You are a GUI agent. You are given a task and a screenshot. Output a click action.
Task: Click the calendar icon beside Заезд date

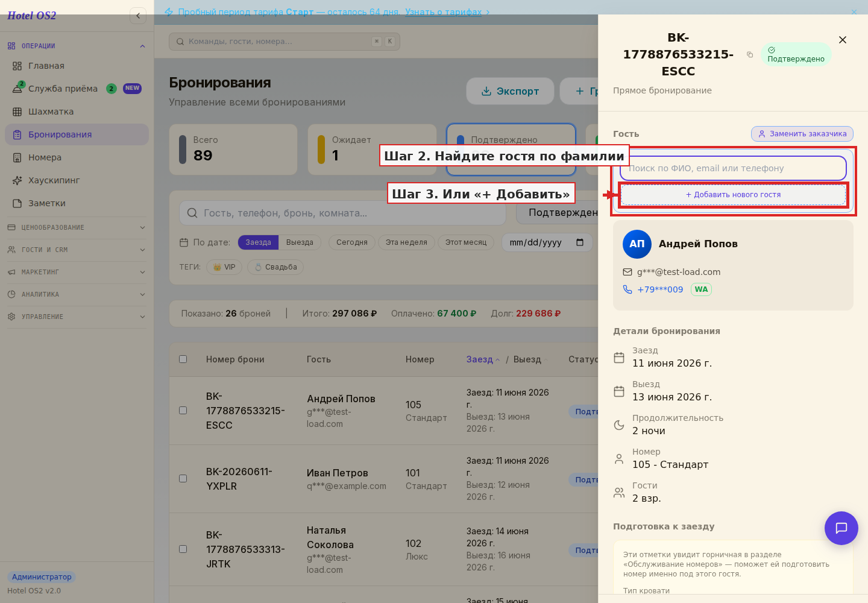pyautogui.click(x=619, y=358)
